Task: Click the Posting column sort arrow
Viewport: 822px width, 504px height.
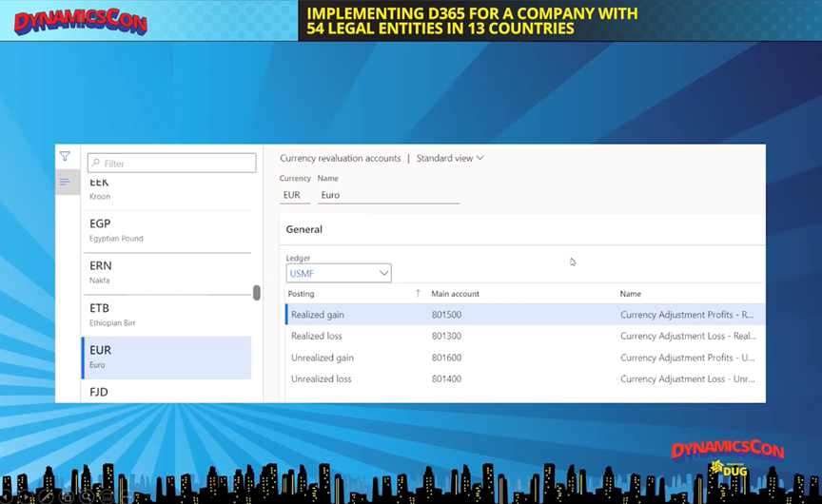Action: click(x=418, y=294)
